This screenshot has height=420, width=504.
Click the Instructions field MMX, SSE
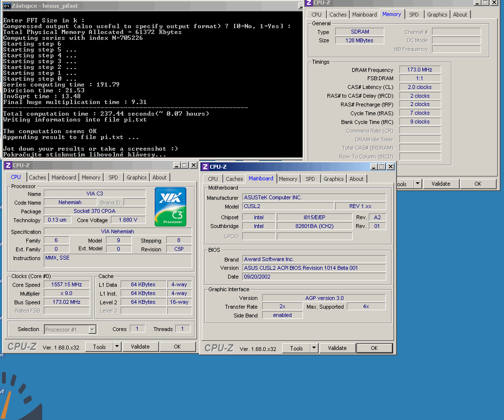pyautogui.click(x=118, y=261)
